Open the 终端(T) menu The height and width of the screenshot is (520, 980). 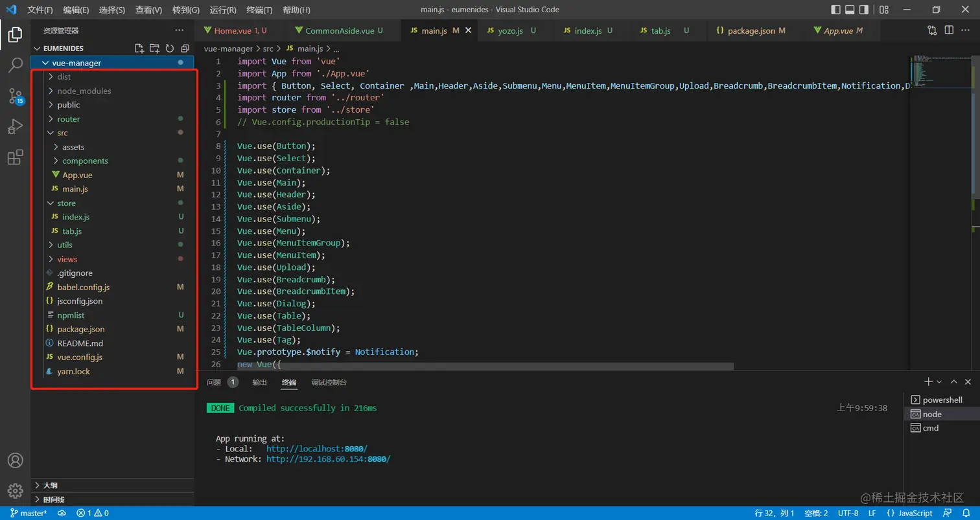[260, 10]
